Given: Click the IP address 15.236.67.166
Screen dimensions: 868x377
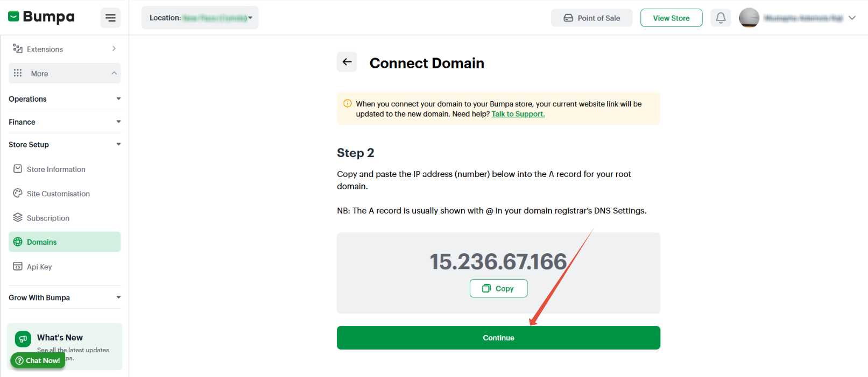Looking at the screenshot, I should tap(498, 262).
